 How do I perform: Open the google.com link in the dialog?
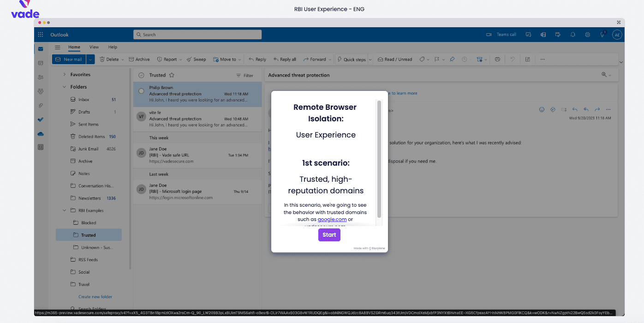point(332,219)
